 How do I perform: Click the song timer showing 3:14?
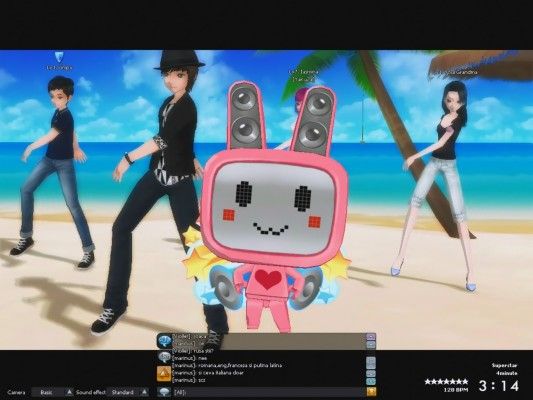pos(499,386)
